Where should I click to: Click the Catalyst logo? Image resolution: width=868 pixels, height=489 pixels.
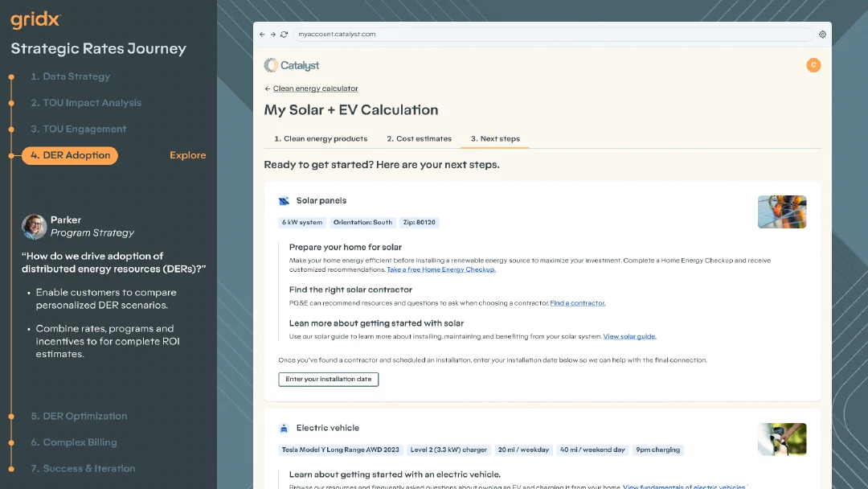tap(292, 65)
